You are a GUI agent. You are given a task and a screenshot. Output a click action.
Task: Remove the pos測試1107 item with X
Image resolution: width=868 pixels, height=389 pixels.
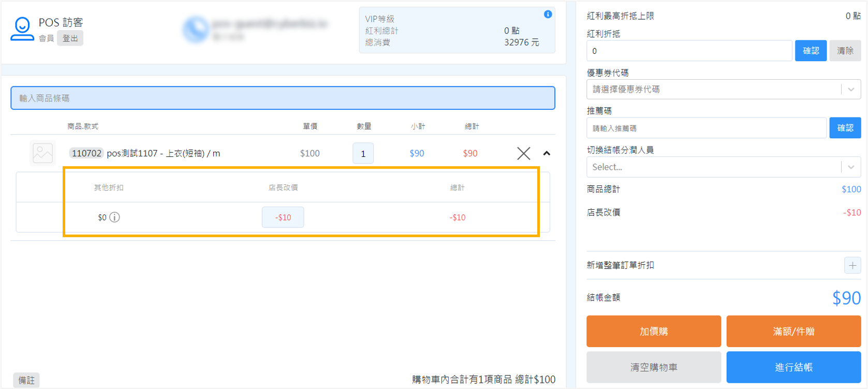pos(523,153)
